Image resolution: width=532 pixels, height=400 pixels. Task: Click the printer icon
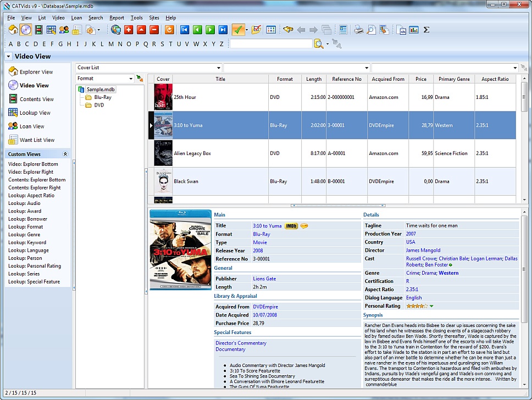[359, 30]
